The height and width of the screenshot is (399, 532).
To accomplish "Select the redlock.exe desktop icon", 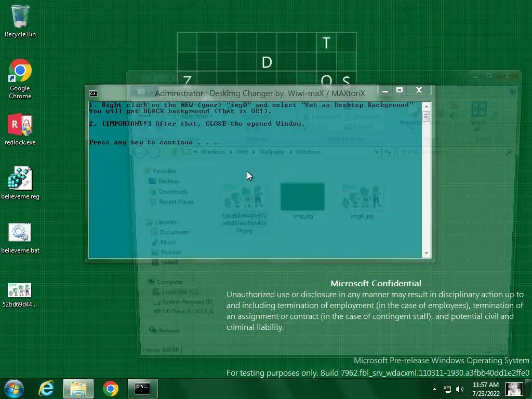I will coord(20,129).
